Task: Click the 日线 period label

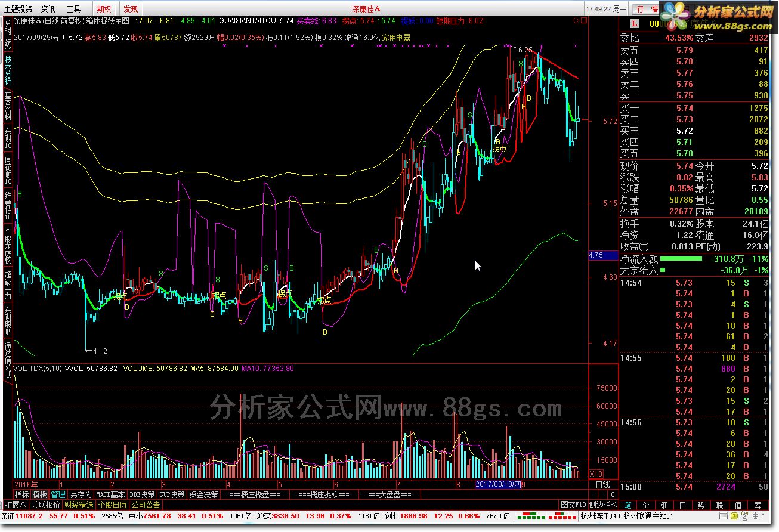Action: [x=603, y=484]
